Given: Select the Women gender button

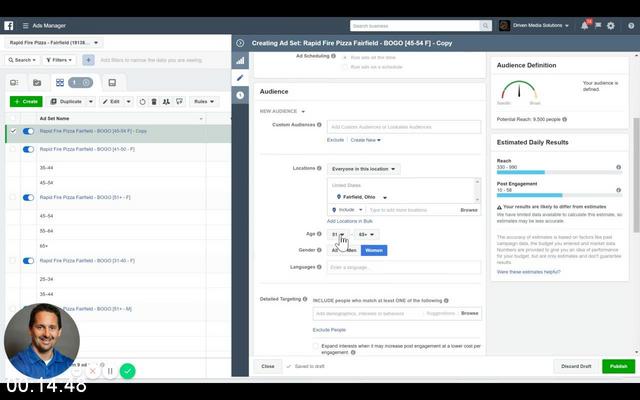Looking at the screenshot, I should pos(374,251).
